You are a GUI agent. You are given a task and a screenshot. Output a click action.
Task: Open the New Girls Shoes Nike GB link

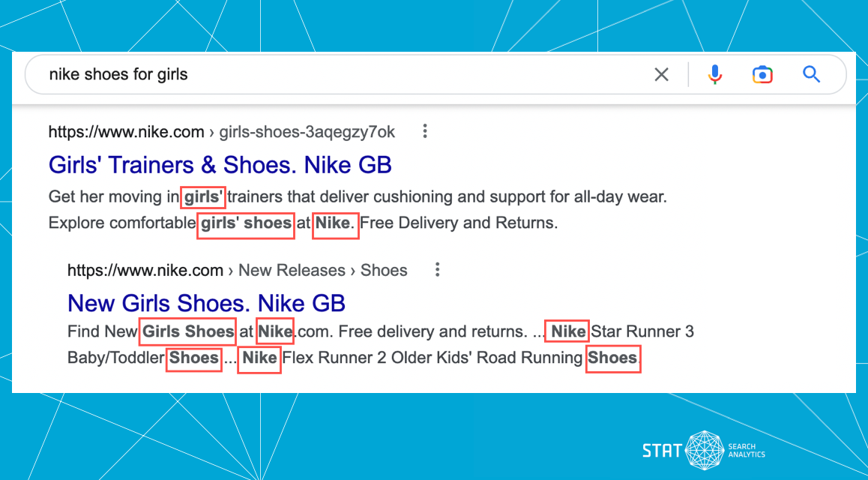(206, 303)
